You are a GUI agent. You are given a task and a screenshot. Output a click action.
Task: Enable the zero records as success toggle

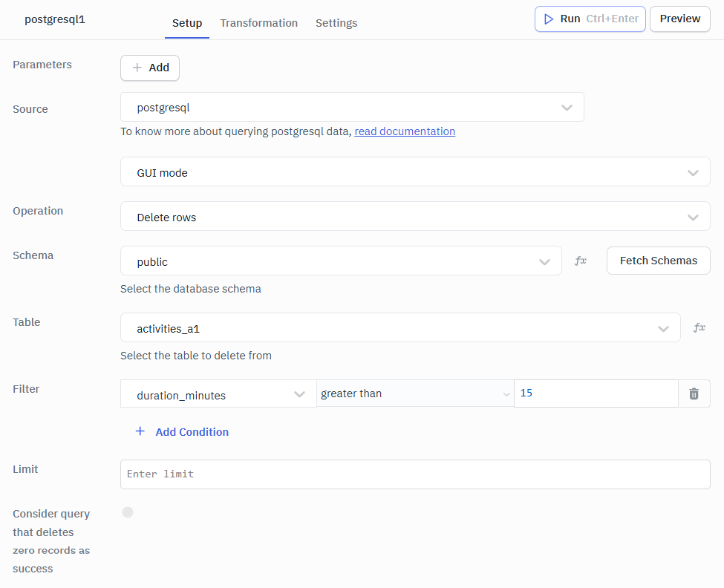tap(127, 512)
